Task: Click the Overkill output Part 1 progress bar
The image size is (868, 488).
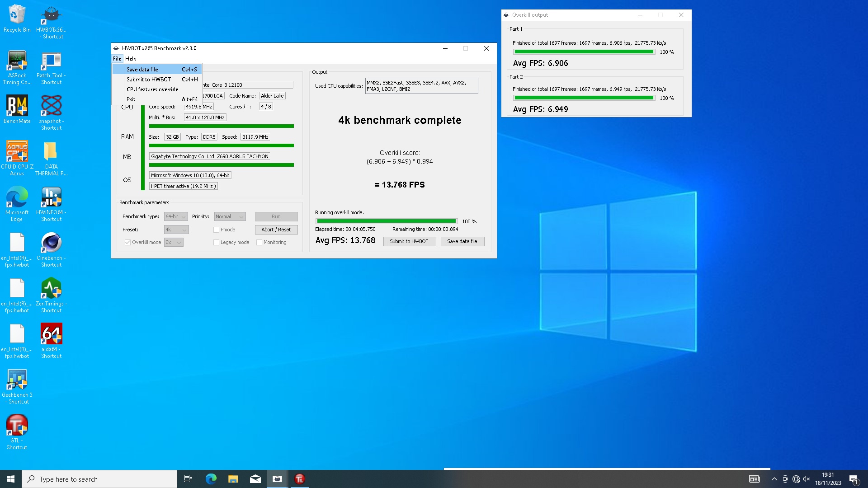Action: tap(584, 52)
